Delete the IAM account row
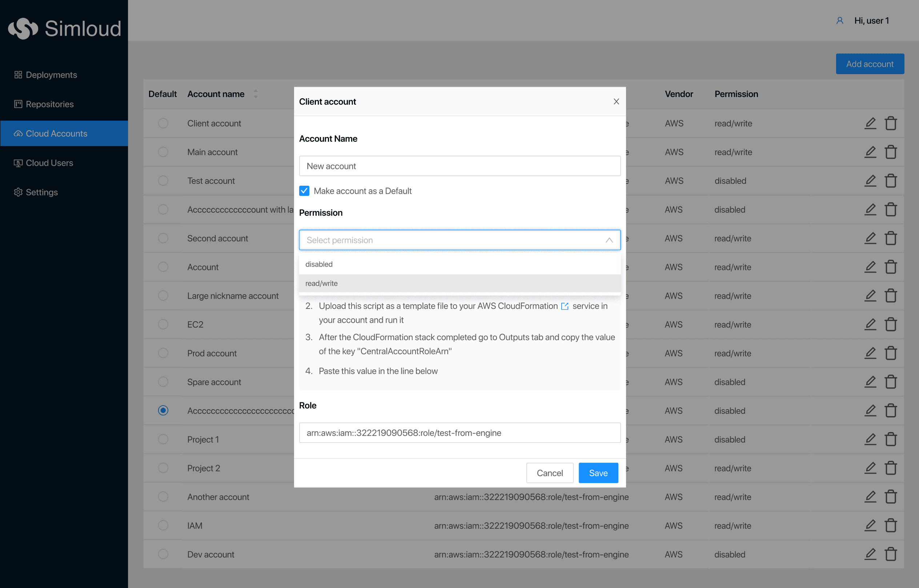This screenshot has width=919, height=588. pyautogui.click(x=891, y=526)
